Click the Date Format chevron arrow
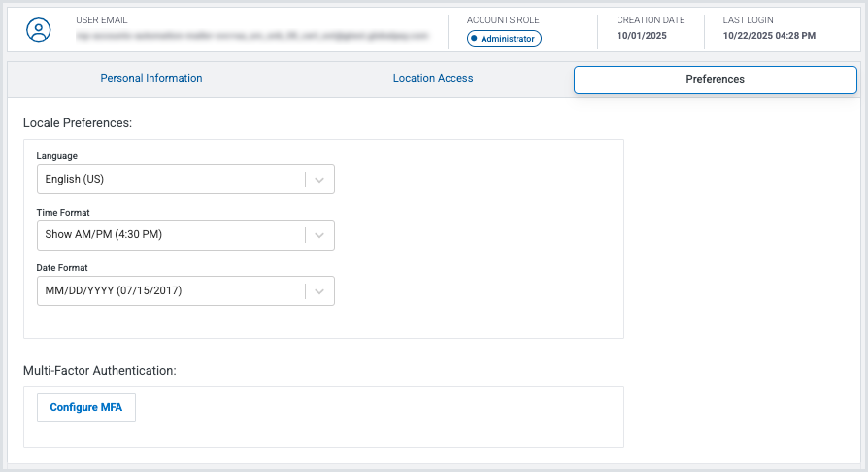This screenshot has height=472, width=868. (x=320, y=291)
